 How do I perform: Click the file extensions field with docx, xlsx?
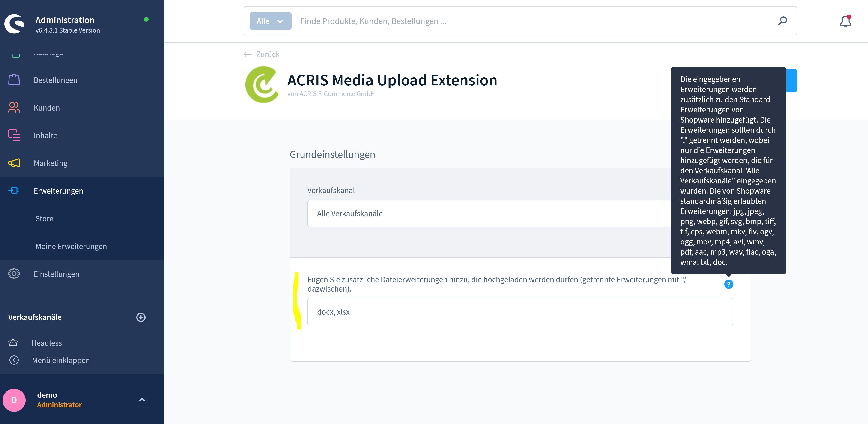[520, 312]
